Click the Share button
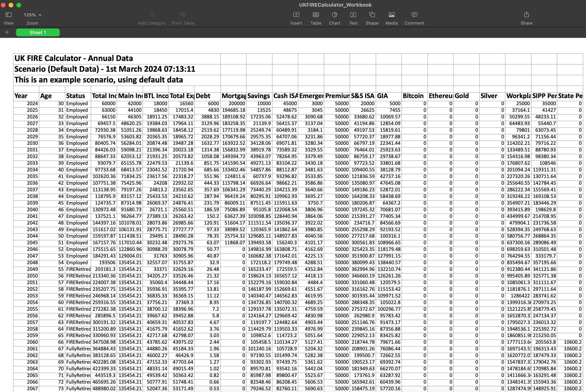The image size is (586, 392). [x=526, y=15]
